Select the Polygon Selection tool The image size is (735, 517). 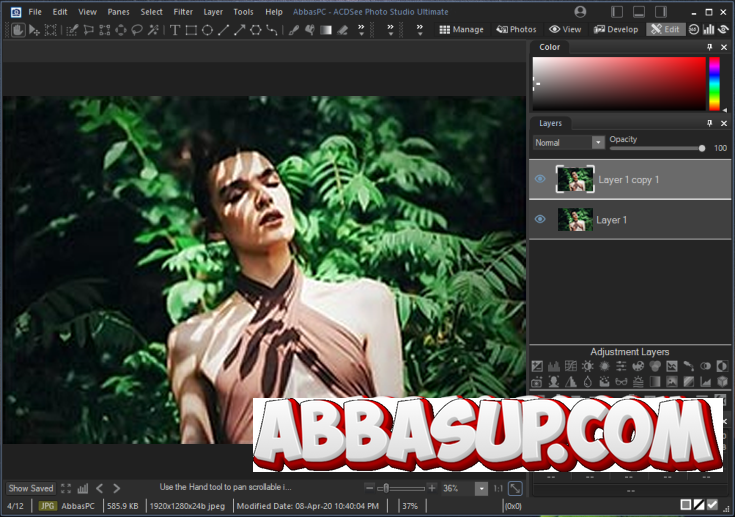click(88, 30)
